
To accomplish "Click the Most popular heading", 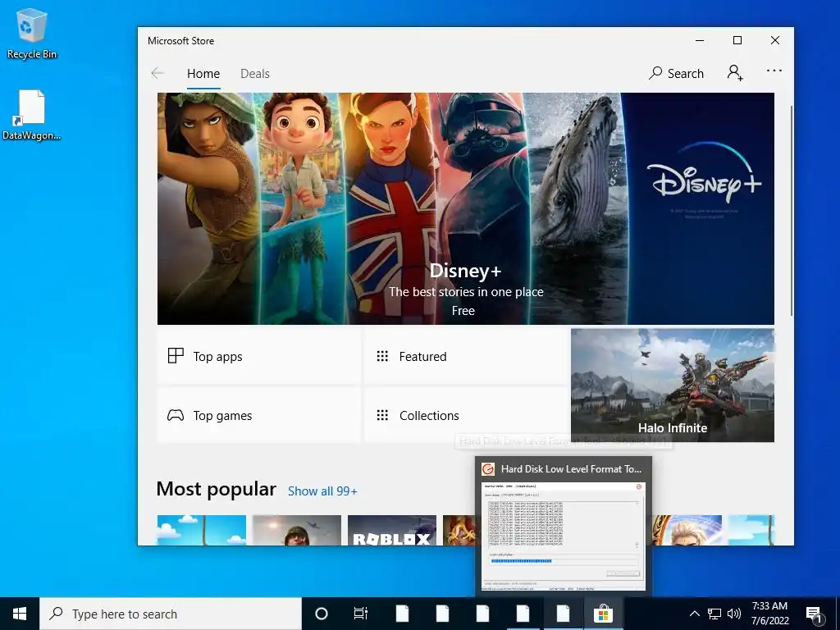I will [x=217, y=489].
